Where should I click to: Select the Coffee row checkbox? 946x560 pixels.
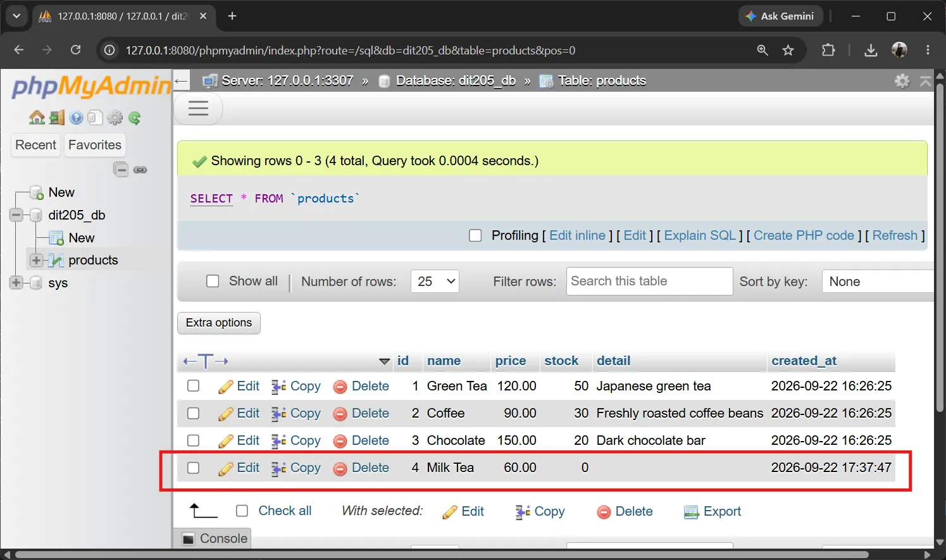coord(194,413)
